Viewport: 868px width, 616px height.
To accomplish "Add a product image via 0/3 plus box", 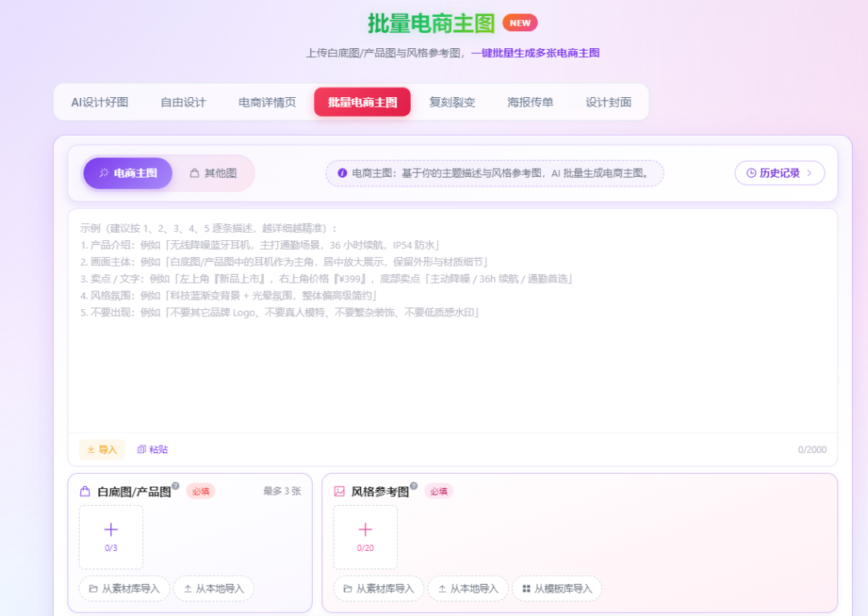I will [111, 537].
